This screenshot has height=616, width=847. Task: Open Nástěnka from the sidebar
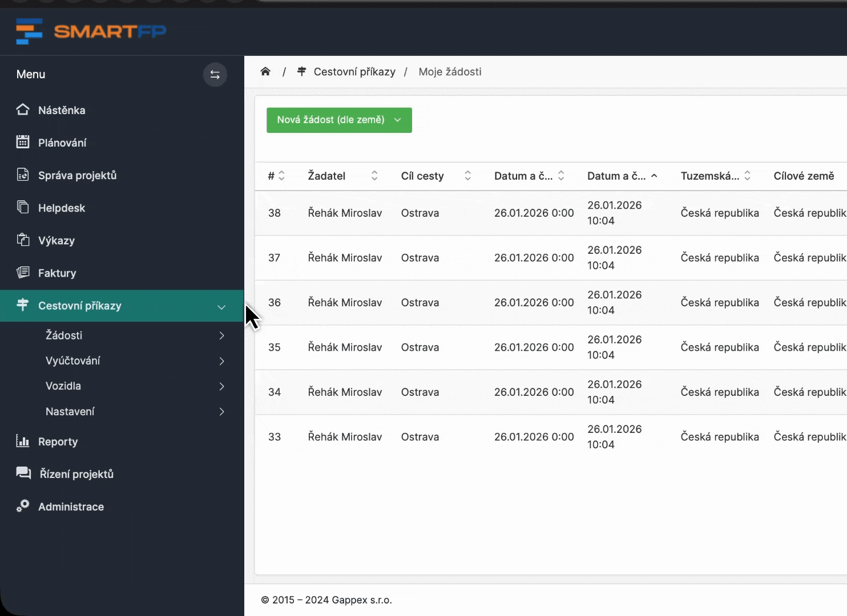[62, 110]
